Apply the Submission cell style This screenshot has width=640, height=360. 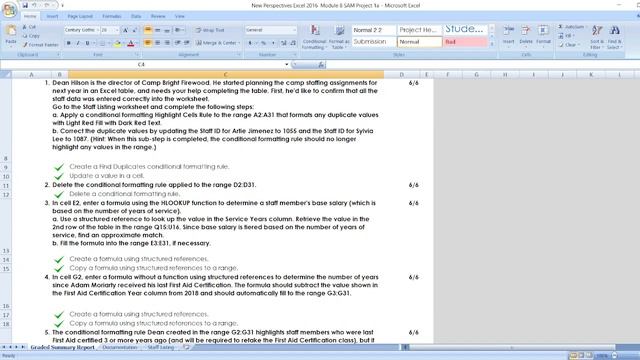373,42
